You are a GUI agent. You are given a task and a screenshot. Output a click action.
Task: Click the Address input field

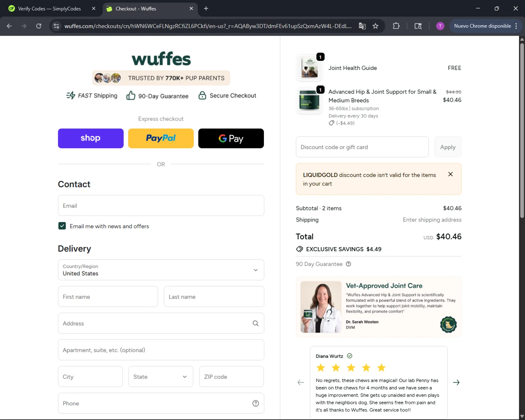point(161,323)
